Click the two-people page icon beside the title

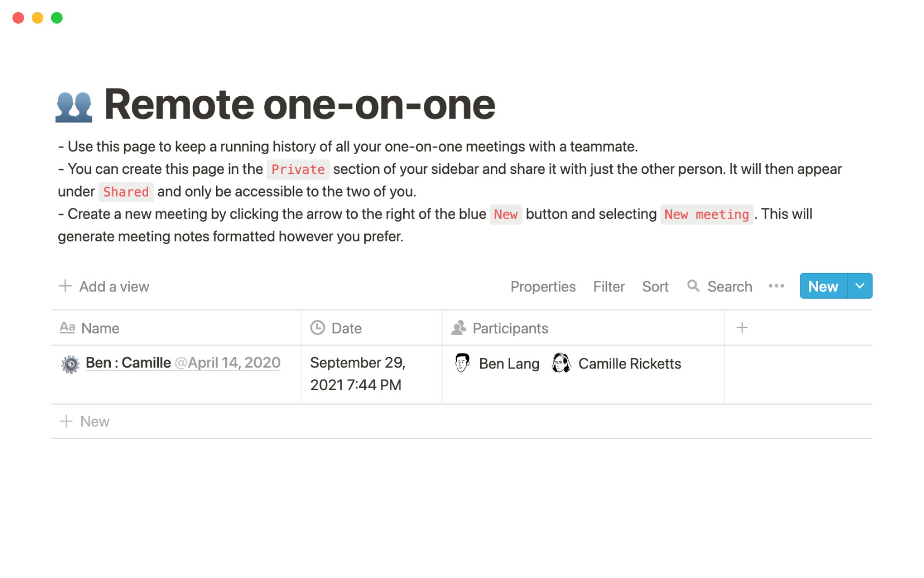(74, 106)
